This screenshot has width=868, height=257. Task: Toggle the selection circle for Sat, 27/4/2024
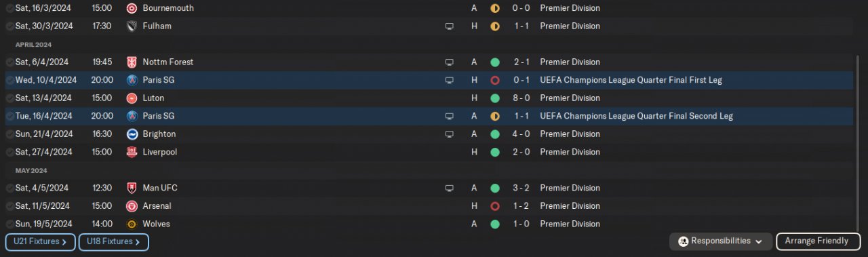tap(9, 152)
